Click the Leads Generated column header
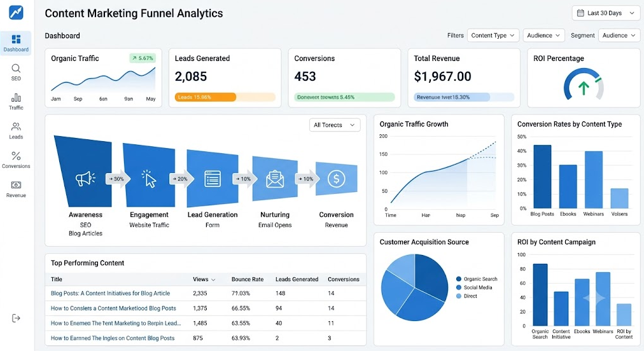The width and height of the screenshot is (644, 351). (x=297, y=279)
